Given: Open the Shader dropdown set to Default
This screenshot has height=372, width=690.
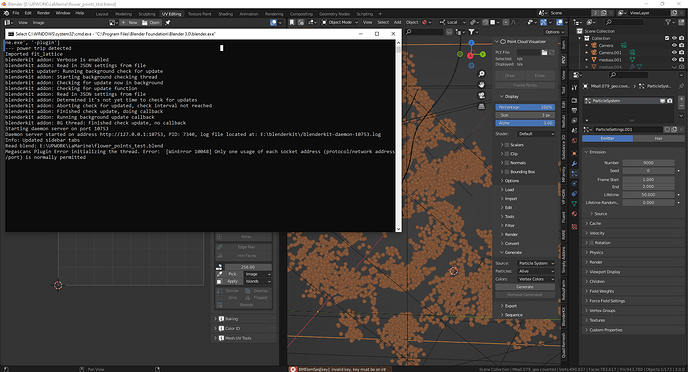Looking at the screenshot, I should point(536,134).
